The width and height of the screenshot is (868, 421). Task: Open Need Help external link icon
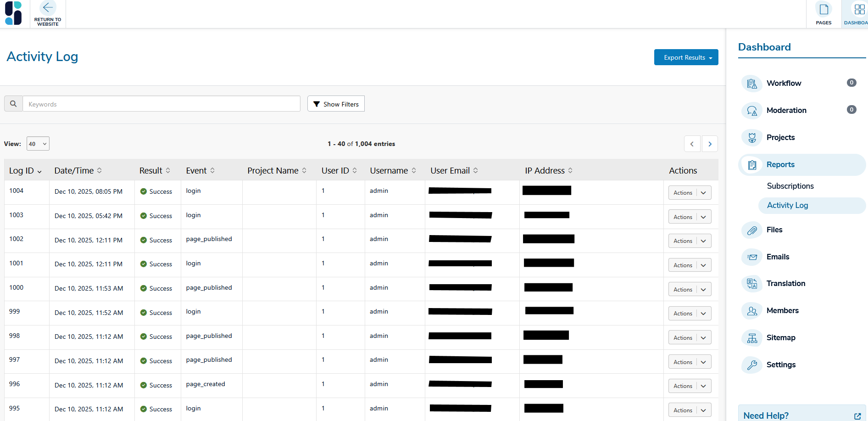857,416
